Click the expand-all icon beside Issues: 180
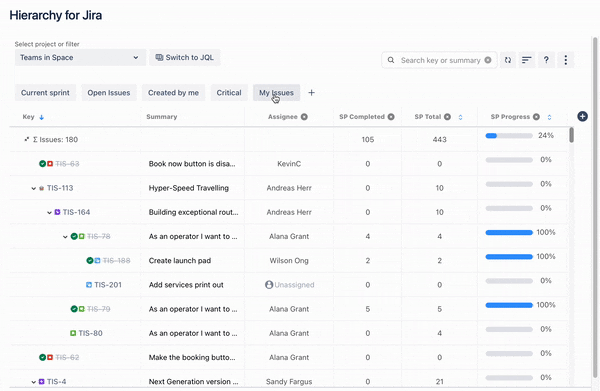This screenshot has height=391, width=600. (26, 139)
